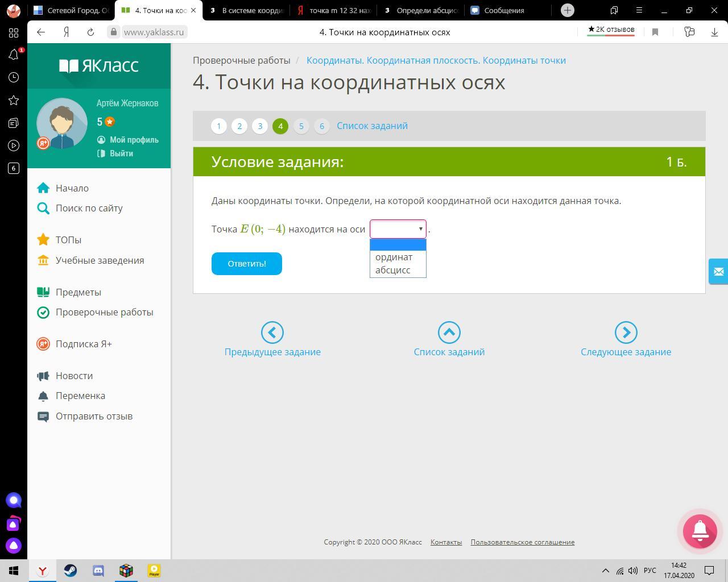
Task: Open Steam from the taskbar
Action: 71,571
